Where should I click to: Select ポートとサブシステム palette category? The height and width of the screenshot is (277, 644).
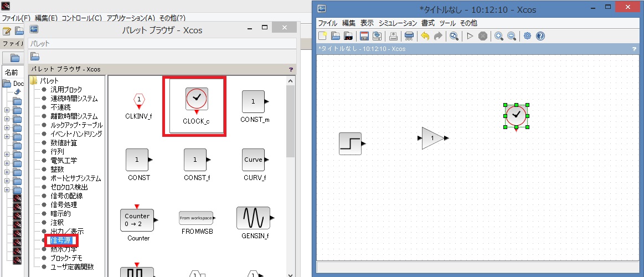pos(75,179)
